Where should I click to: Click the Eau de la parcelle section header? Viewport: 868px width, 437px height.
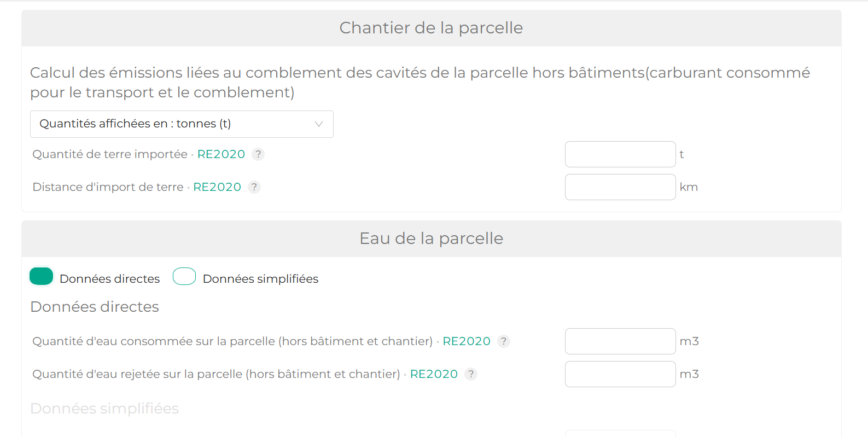click(431, 238)
